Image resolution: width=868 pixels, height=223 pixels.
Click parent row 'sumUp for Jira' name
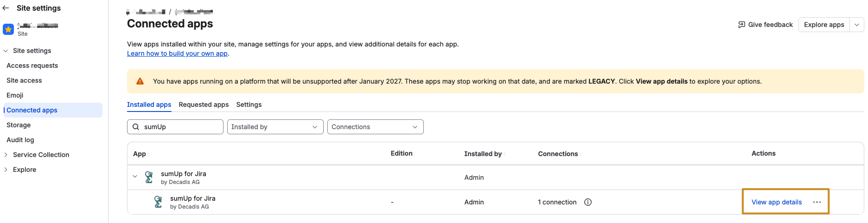(x=184, y=174)
